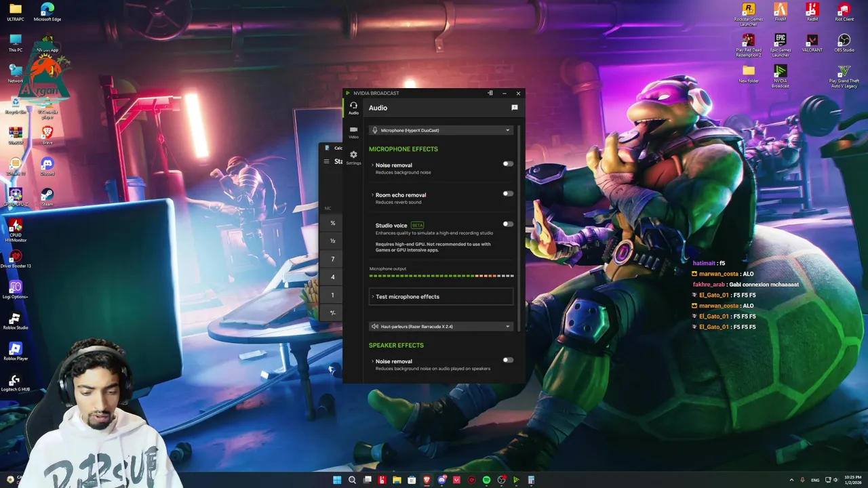Click the 7 key in Calculator
868x488 pixels.
(332, 259)
